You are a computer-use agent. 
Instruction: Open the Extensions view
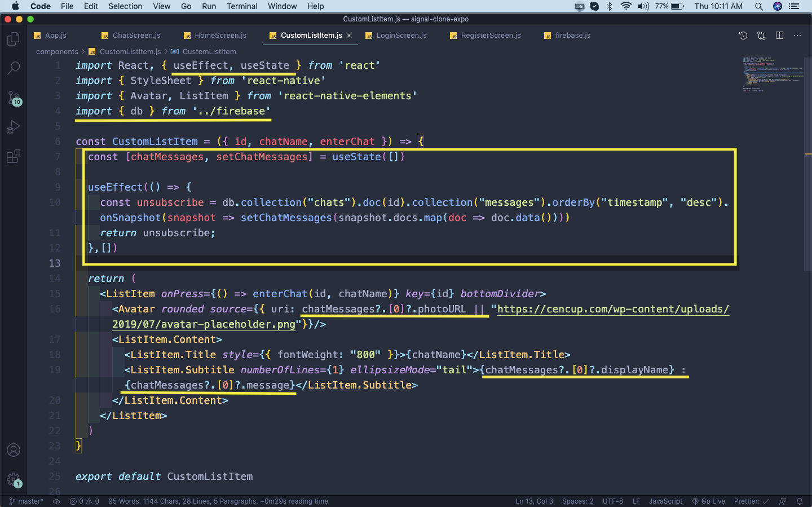[x=14, y=156]
